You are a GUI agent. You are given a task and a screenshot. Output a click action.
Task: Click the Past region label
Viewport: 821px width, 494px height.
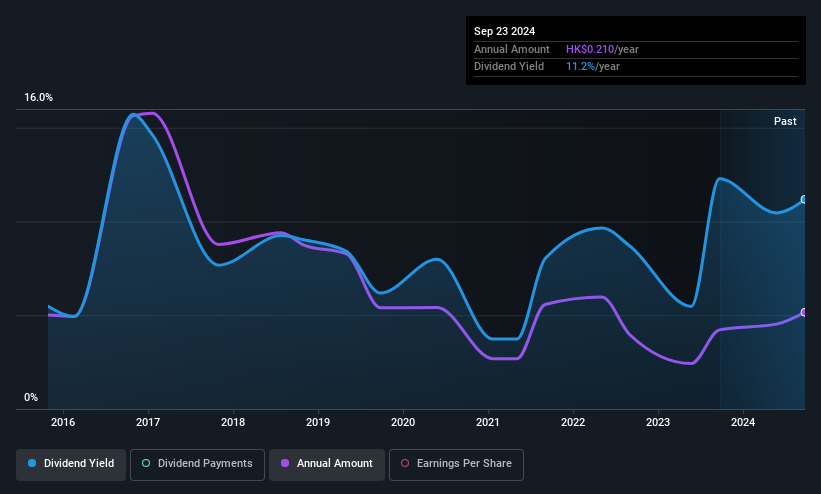[785, 121]
